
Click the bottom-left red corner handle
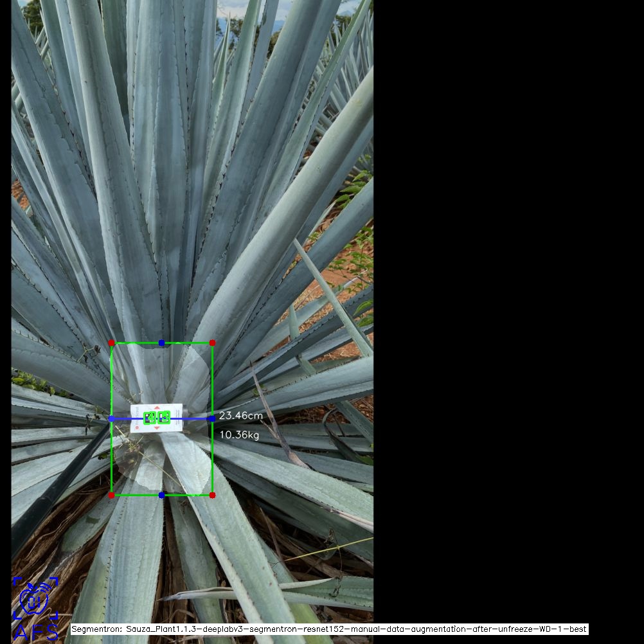[x=111, y=495]
